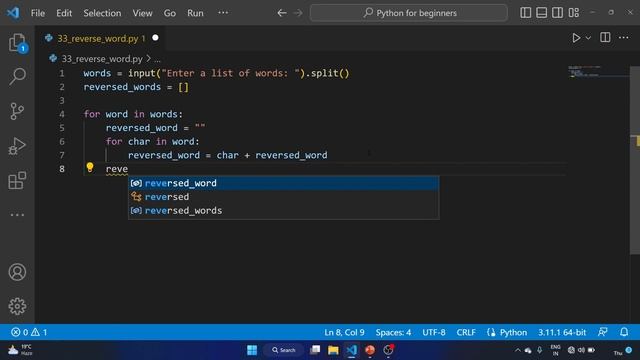Place cursor on line 1 words assignment
The width and height of the screenshot is (640, 360).
[x=216, y=73]
